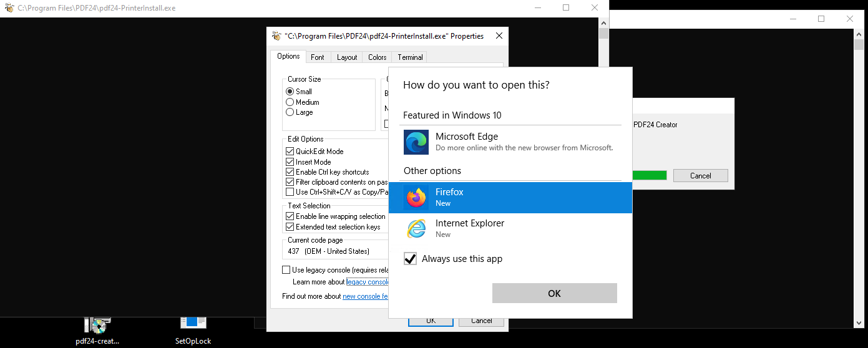
Task: Toggle Enable Ctrl key shortcuts
Action: click(290, 172)
